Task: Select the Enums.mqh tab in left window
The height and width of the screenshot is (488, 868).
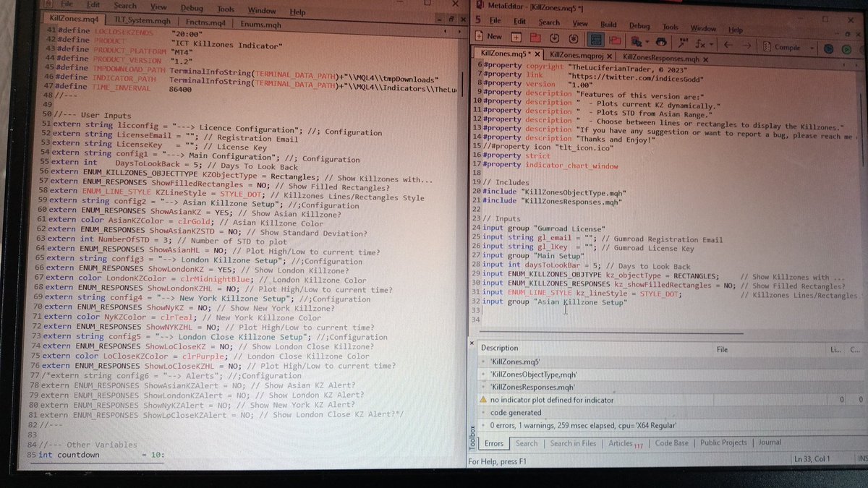Action: (261, 25)
